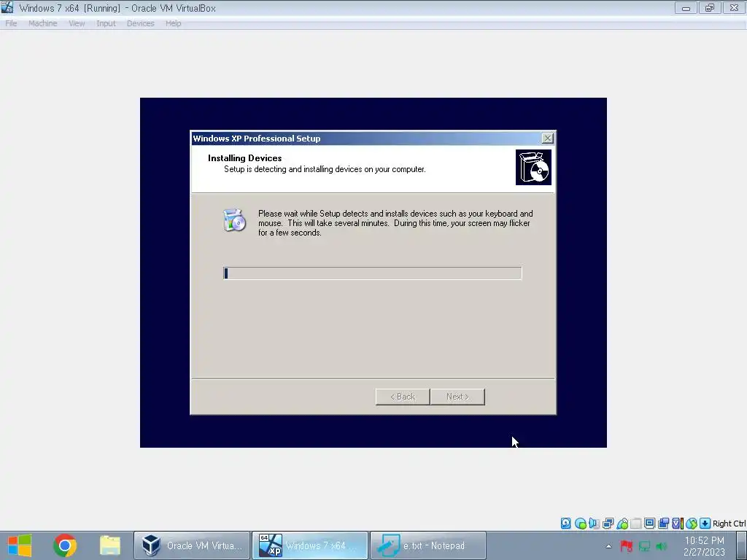Click the small CD computer icon beside instructions
The width and height of the screenshot is (747, 560).
coord(234,220)
